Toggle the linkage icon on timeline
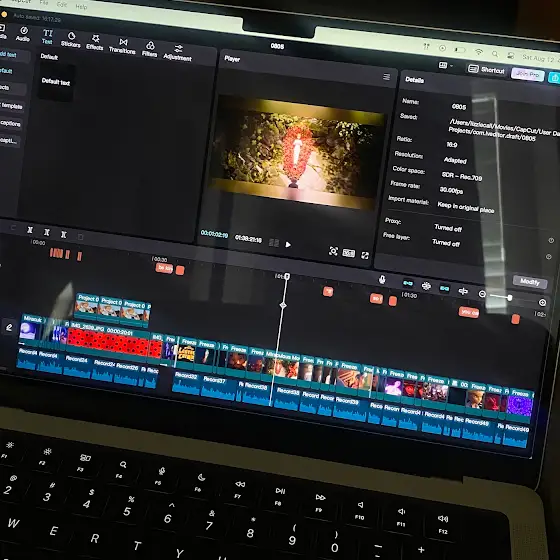This screenshot has width=560, height=560. coord(444,288)
